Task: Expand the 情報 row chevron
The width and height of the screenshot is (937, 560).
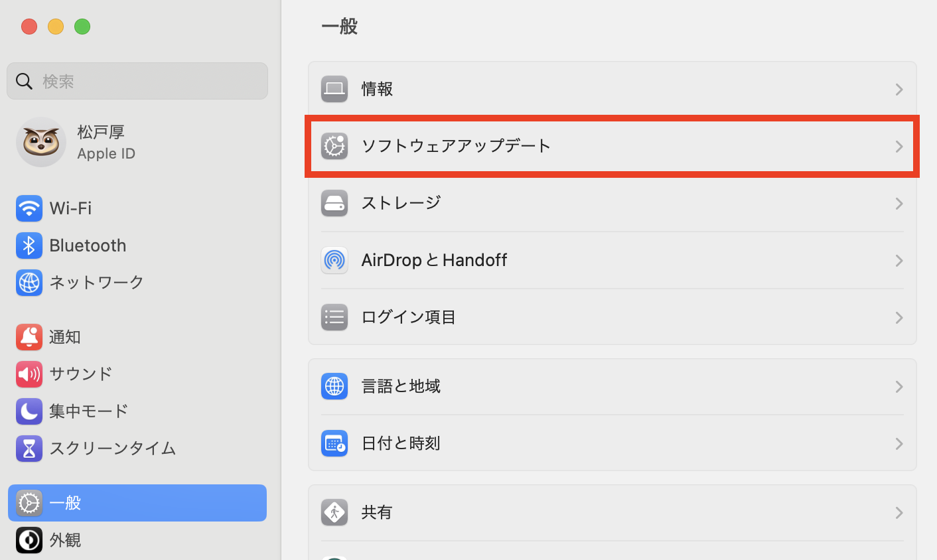Action: [x=899, y=89]
